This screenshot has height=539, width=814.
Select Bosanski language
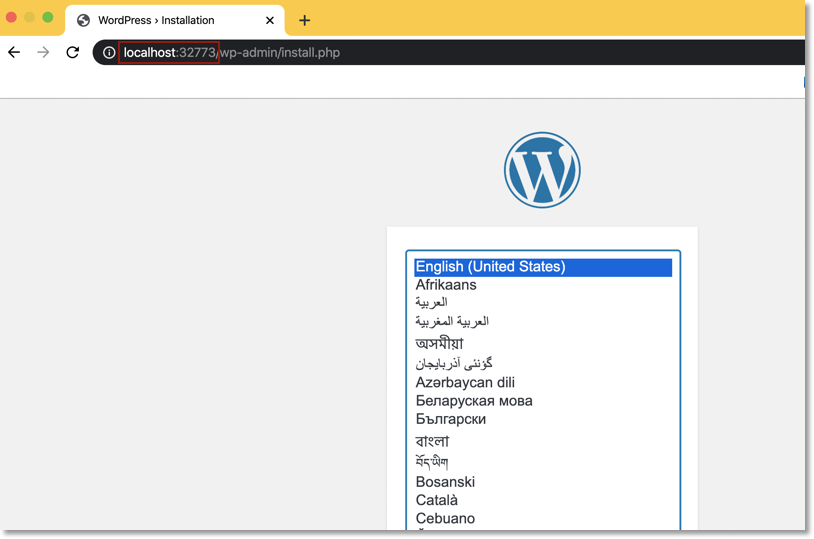pyautogui.click(x=543, y=482)
